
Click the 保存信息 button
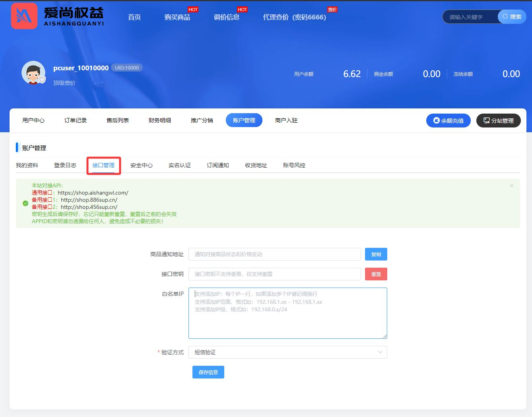[x=208, y=372]
